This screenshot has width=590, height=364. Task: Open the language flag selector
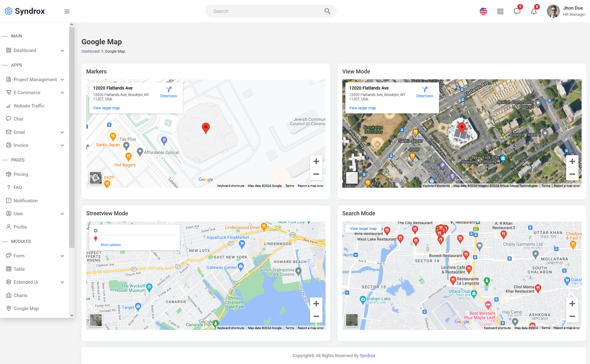(483, 11)
